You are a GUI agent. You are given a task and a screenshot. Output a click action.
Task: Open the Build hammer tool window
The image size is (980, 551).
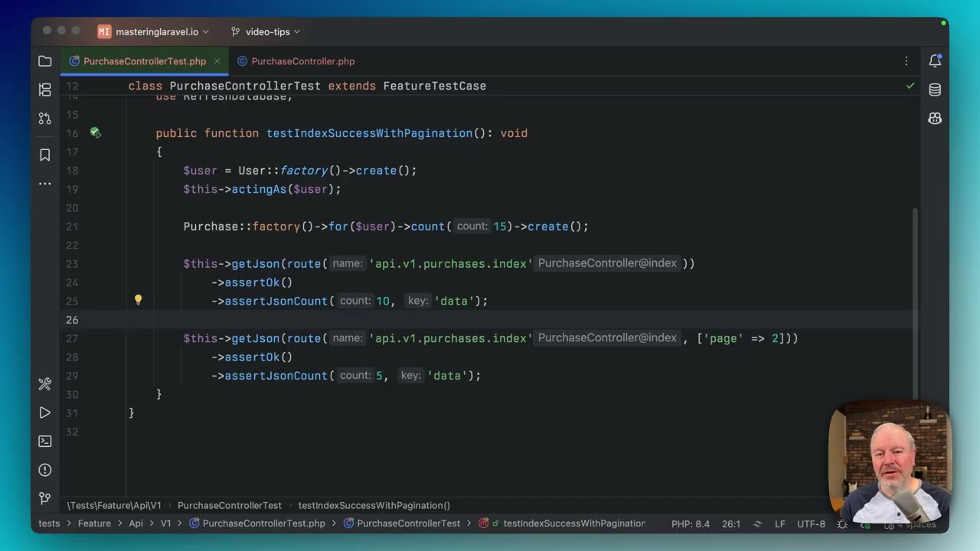click(45, 384)
